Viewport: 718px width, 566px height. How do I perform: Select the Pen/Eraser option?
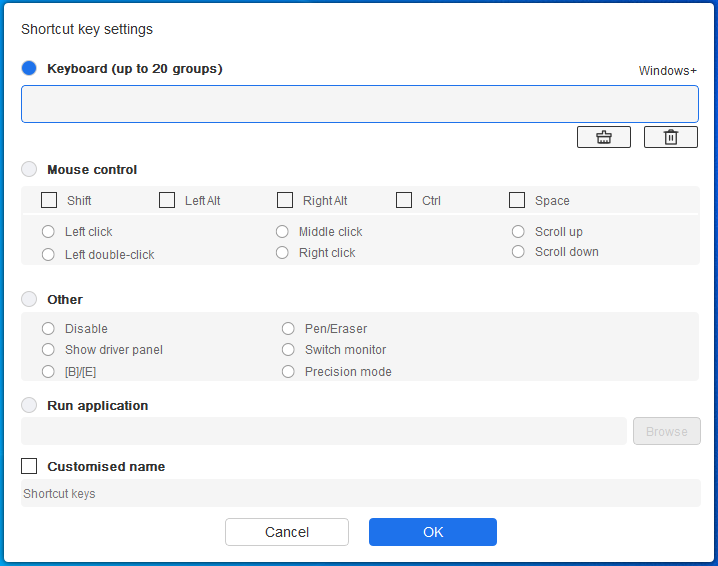(x=288, y=329)
